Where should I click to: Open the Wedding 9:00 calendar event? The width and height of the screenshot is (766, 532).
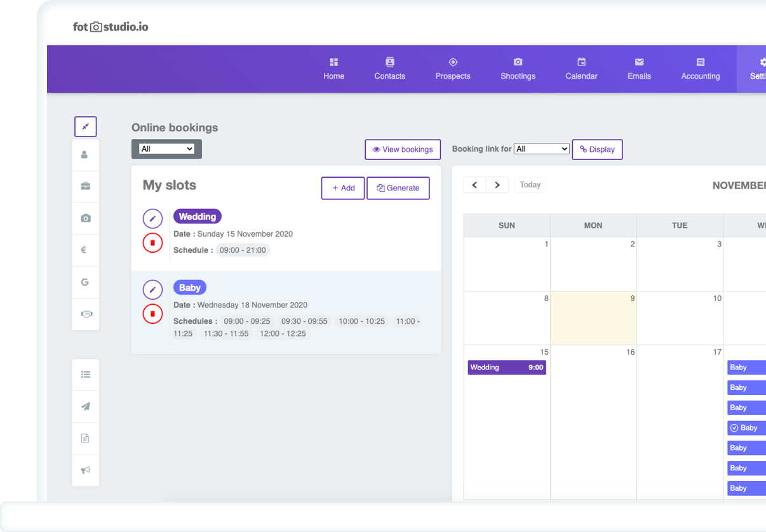[507, 368]
